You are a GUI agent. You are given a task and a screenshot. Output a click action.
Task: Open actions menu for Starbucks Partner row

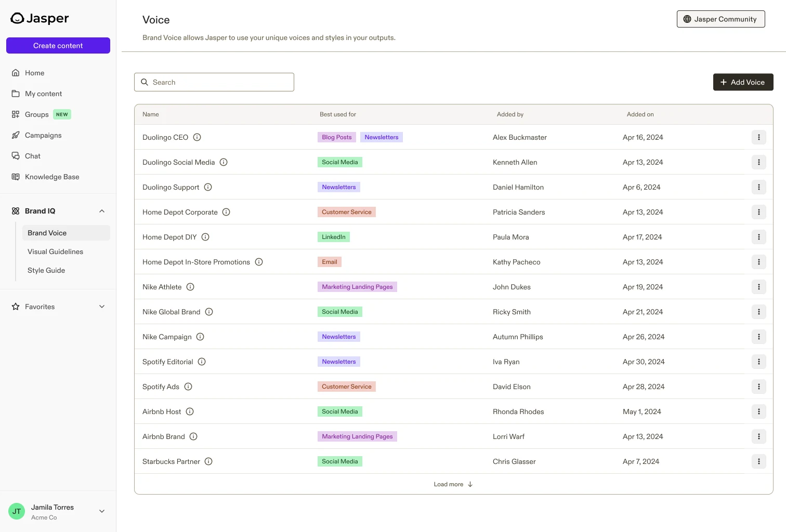click(x=759, y=461)
